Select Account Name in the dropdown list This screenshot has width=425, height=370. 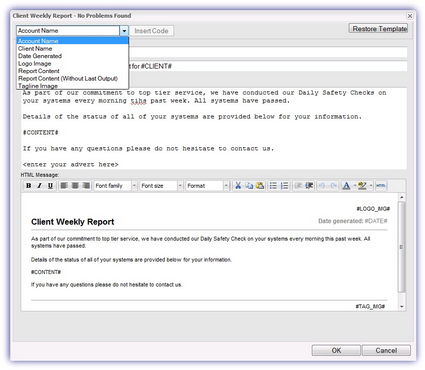pos(72,41)
